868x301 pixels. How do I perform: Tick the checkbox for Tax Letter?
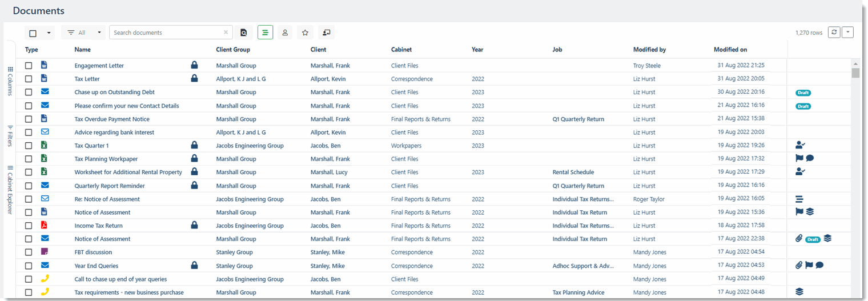pos(29,79)
